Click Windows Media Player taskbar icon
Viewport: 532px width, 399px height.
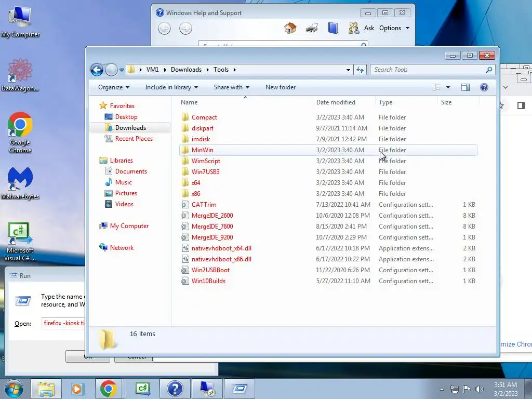tap(77, 389)
